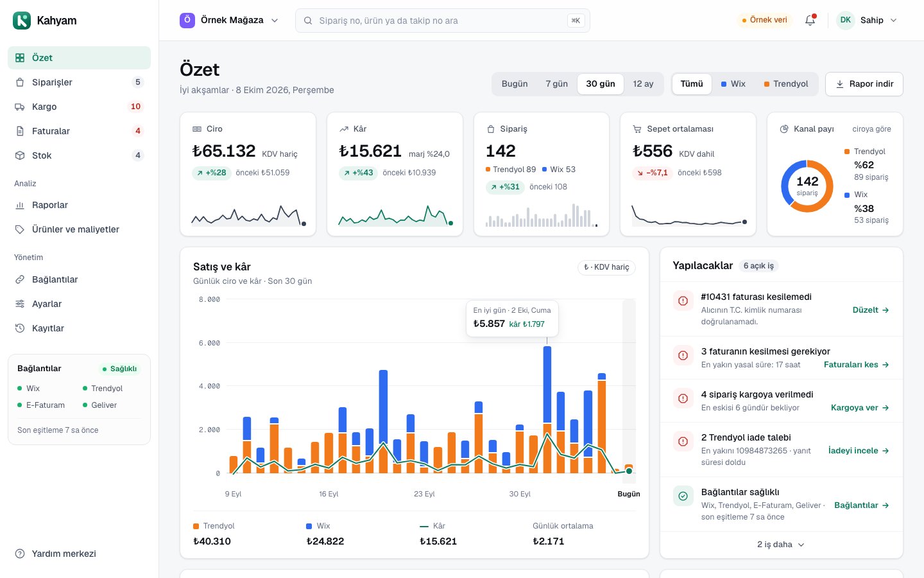Click the order search input field
The width and height of the screenshot is (924, 578).
[443, 21]
